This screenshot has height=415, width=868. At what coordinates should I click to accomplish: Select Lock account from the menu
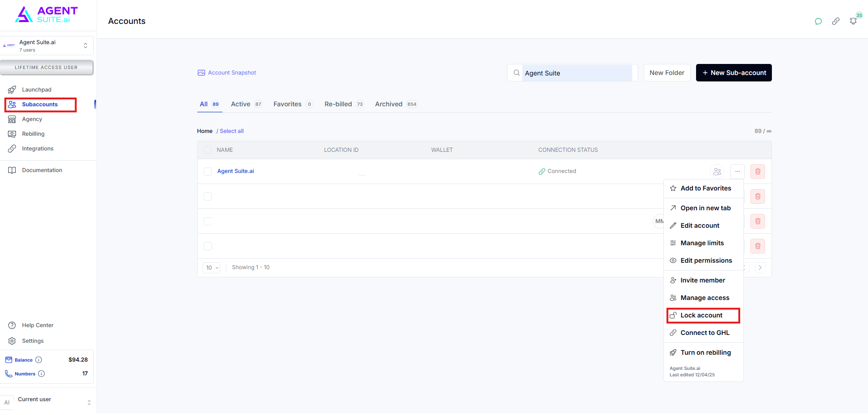pyautogui.click(x=703, y=315)
